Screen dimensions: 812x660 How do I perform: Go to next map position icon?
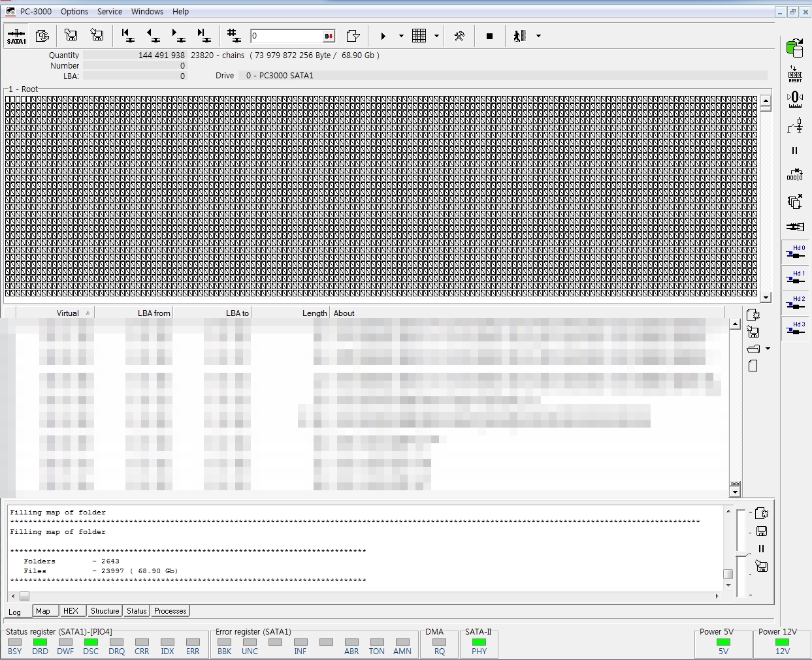[x=178, y=35]
